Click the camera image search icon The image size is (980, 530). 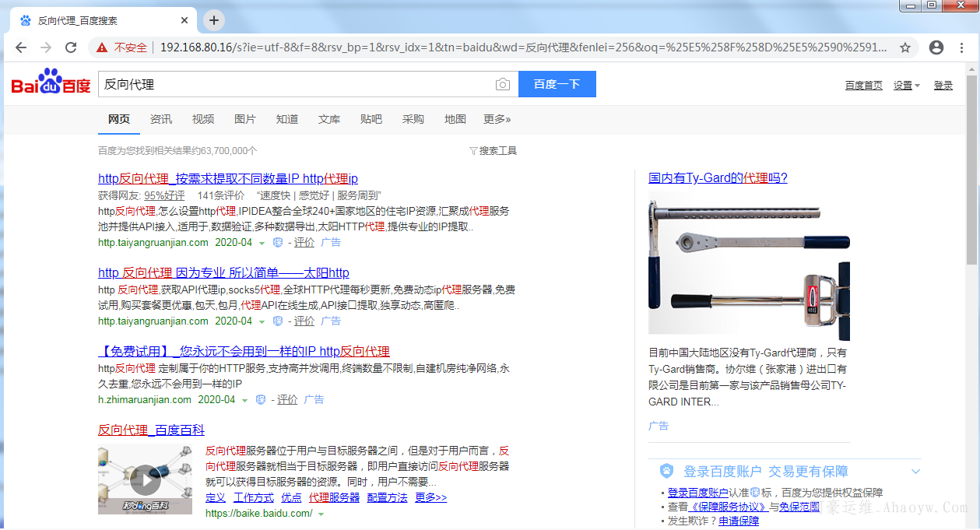pos(503,84)
